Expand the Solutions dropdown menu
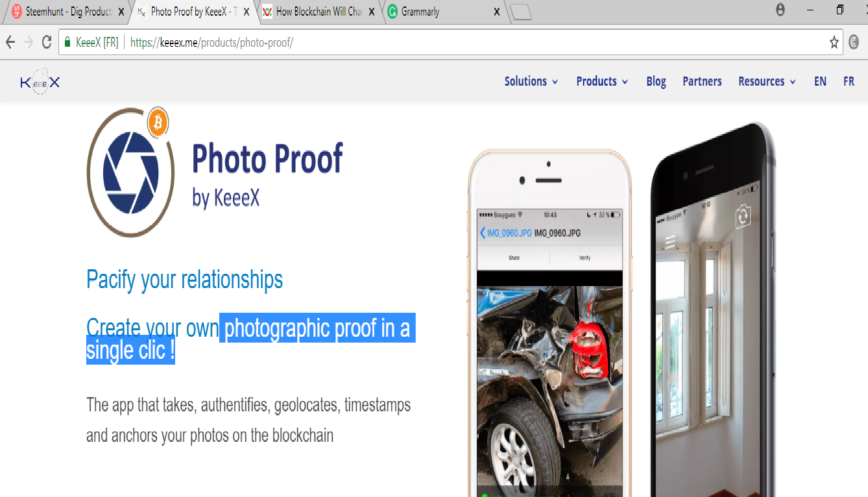 (531, 81)
